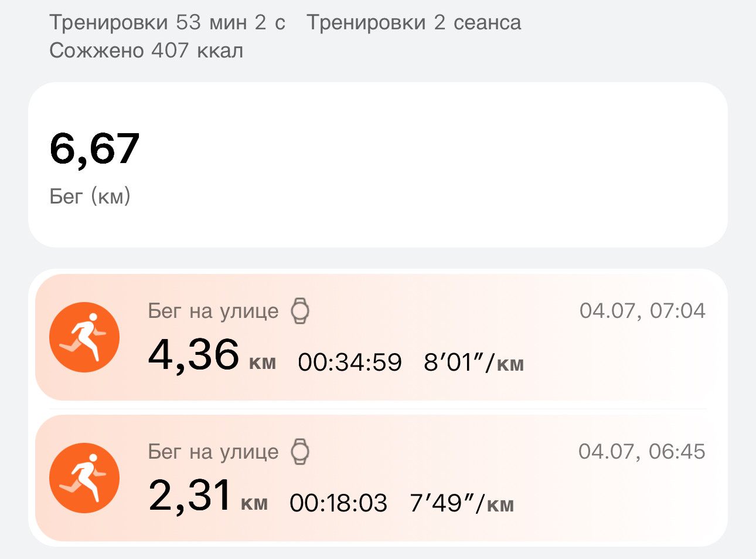This screenshot has height=559, width=756.
Task: Tap the 8'01"/км pace value
Action: (474, 362)
